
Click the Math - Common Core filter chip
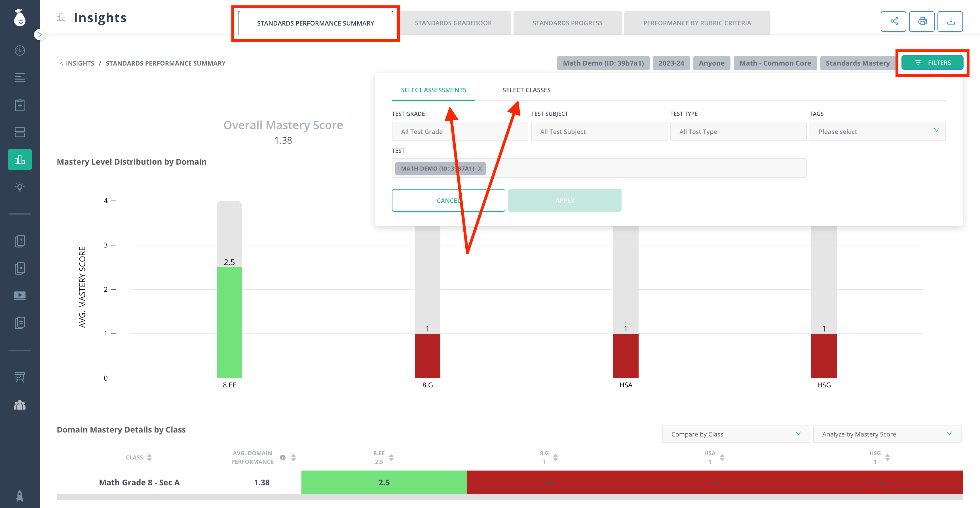[775, 63]
